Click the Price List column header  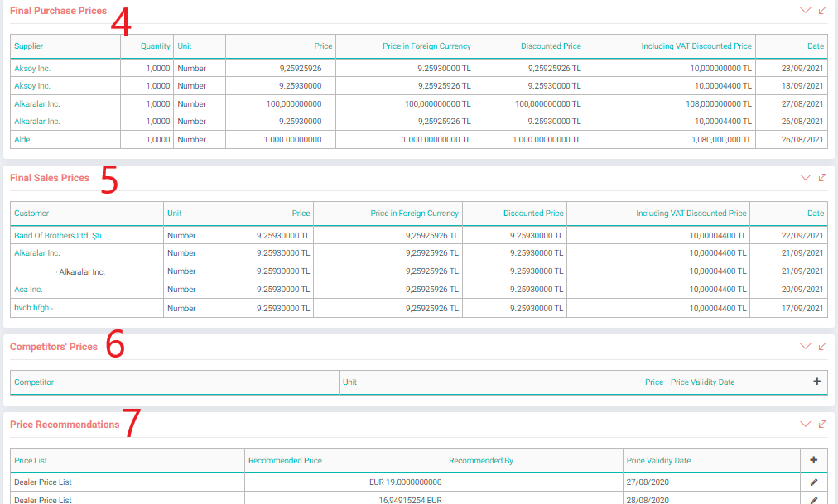coord(31,460)
